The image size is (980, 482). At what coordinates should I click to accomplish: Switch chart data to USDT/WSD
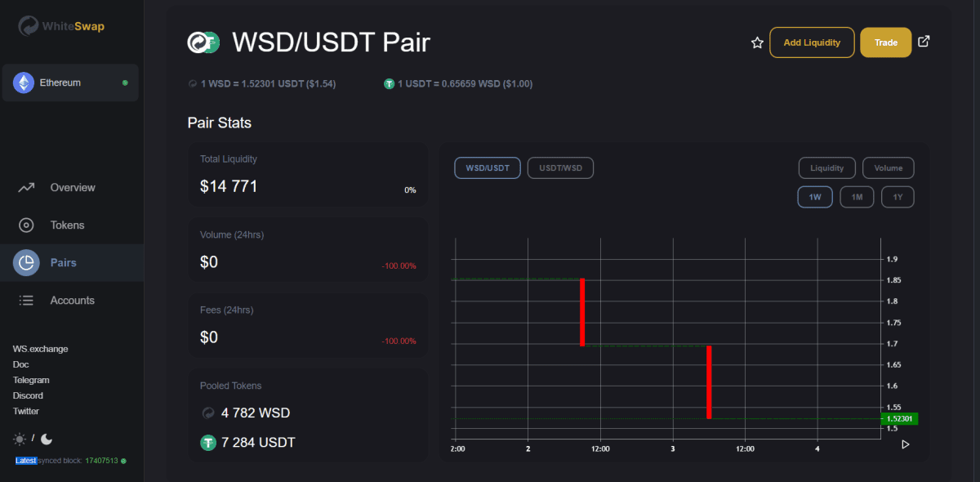tap(560, 167)
